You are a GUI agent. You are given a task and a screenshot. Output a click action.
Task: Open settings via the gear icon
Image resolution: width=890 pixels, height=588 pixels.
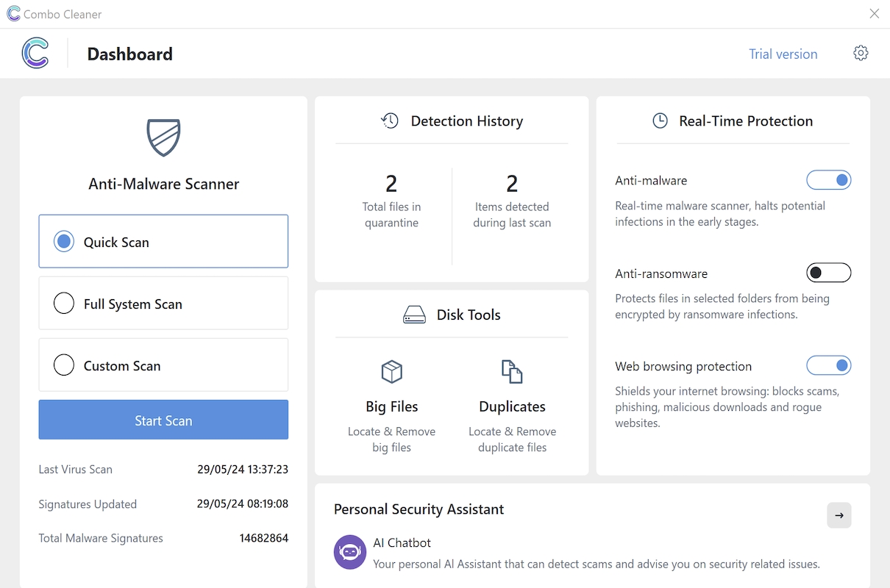[861, 53]
